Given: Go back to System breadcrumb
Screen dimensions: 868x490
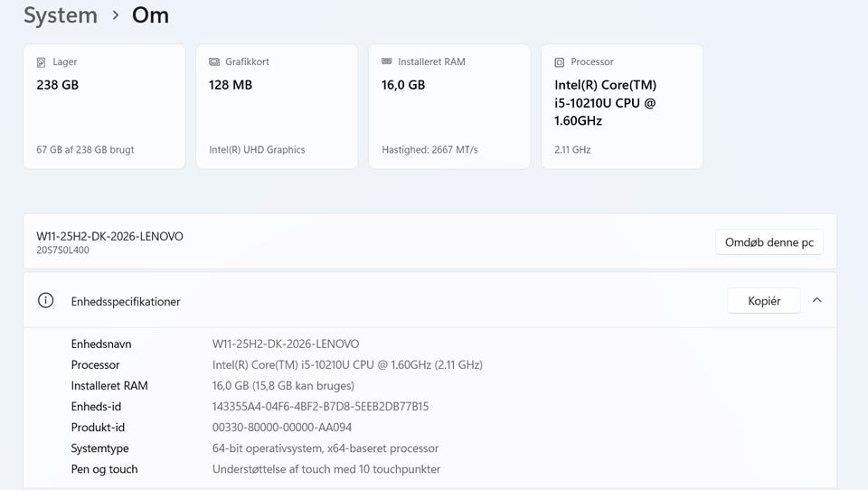Looking at the screenshot, I should (60, 15).
